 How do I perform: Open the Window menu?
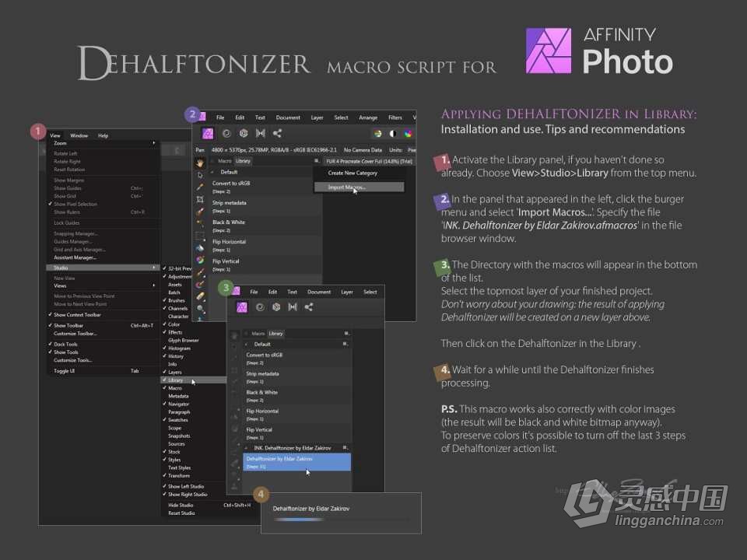(79, 135)
